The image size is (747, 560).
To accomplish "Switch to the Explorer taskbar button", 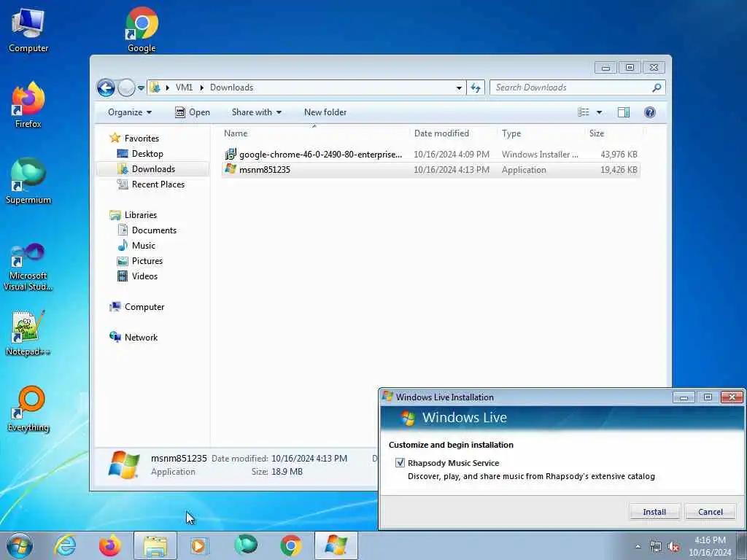I will tap(155, 545).
